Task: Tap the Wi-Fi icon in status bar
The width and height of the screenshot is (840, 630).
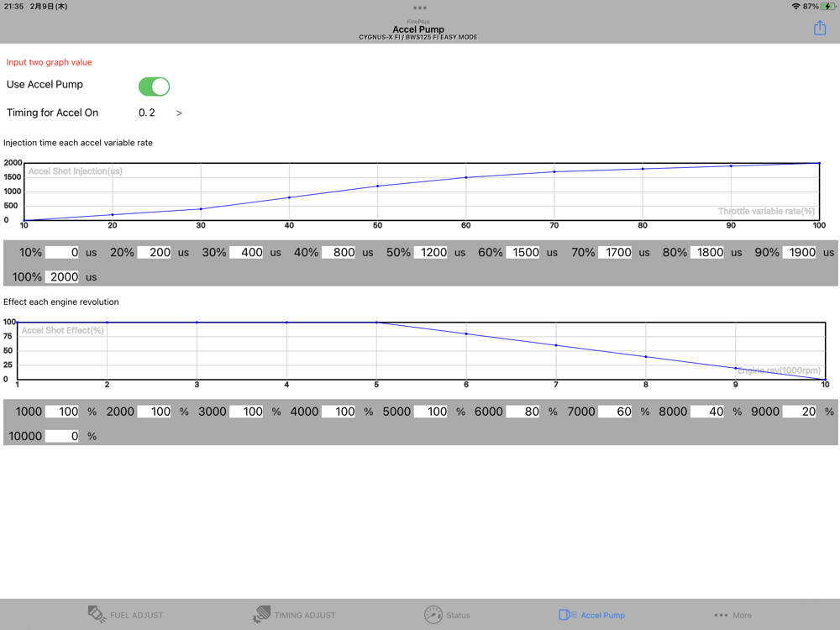Action: [x=795, y=7]
